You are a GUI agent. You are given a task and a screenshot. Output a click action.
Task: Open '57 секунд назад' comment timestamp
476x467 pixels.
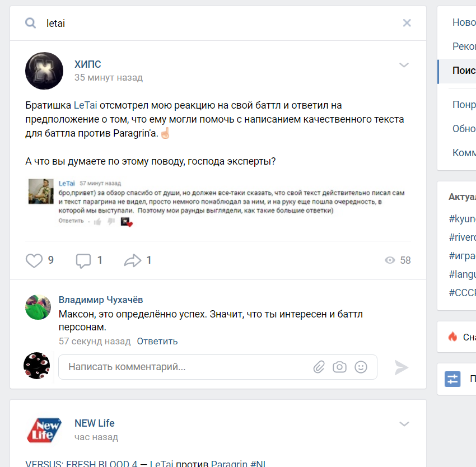pos(95,342)
